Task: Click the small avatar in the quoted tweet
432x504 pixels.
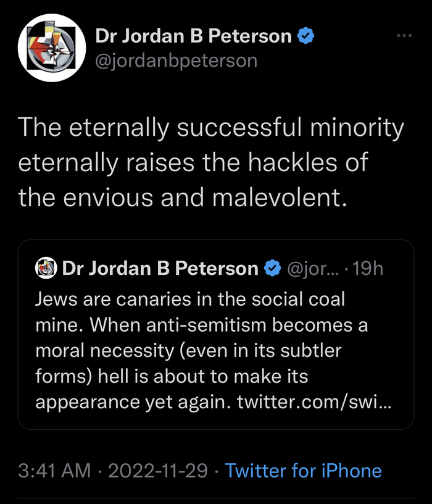Action: pos(46,268)
